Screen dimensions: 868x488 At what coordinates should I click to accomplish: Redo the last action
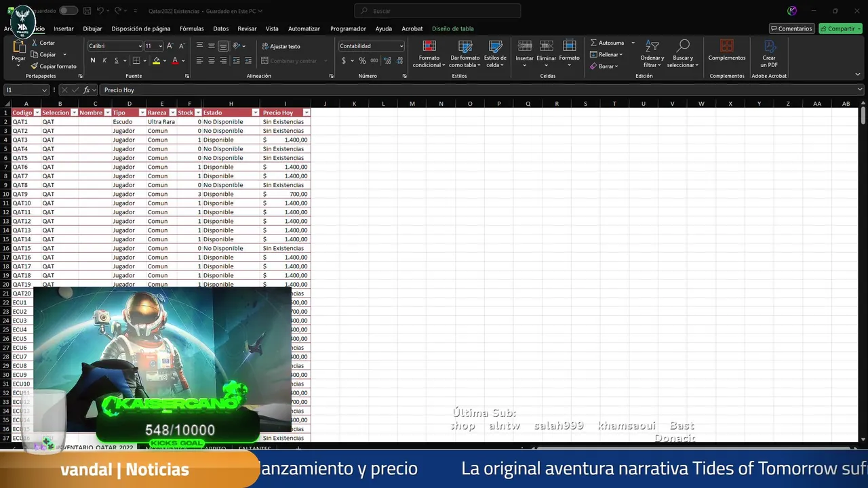tap(118, 11)
